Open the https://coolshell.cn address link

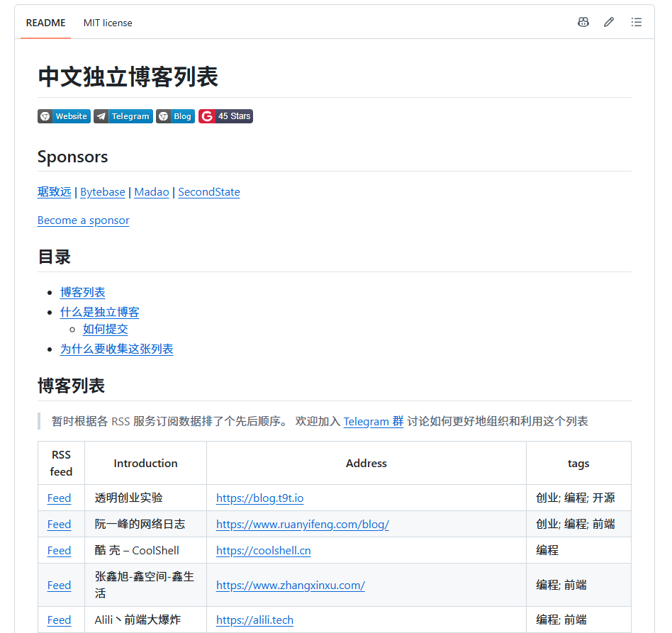[x=264, y=550]
